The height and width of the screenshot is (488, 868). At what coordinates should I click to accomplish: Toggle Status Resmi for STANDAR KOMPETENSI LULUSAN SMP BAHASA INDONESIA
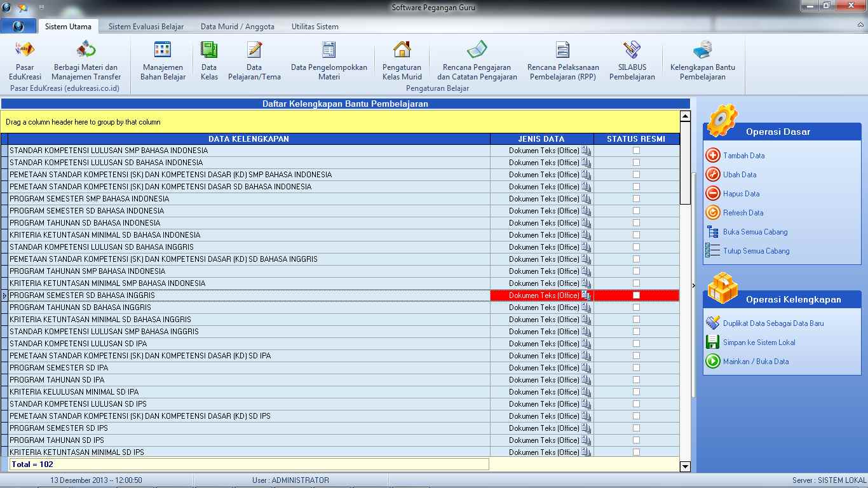636,151
